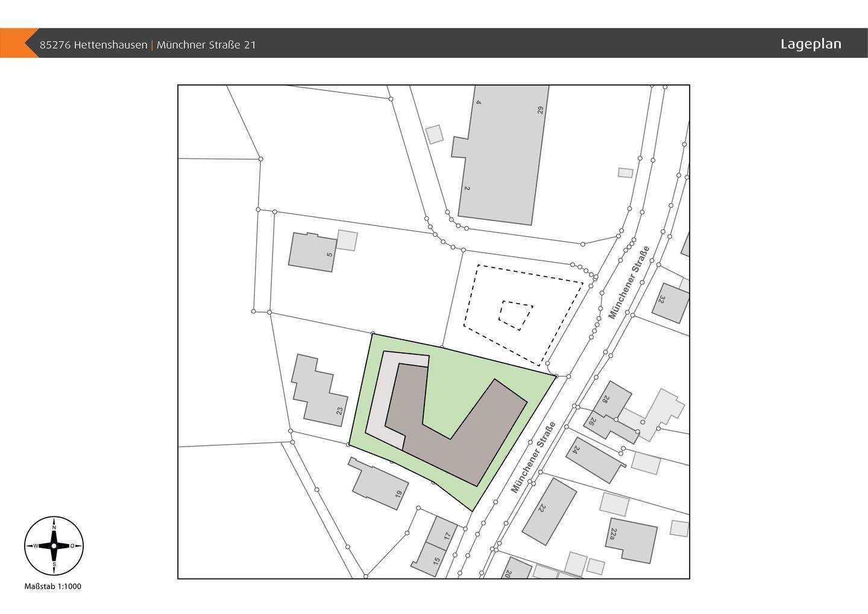Select the Münchner Straße 21 header text
This screenshot has height=614, width=868.
(206, 45)
